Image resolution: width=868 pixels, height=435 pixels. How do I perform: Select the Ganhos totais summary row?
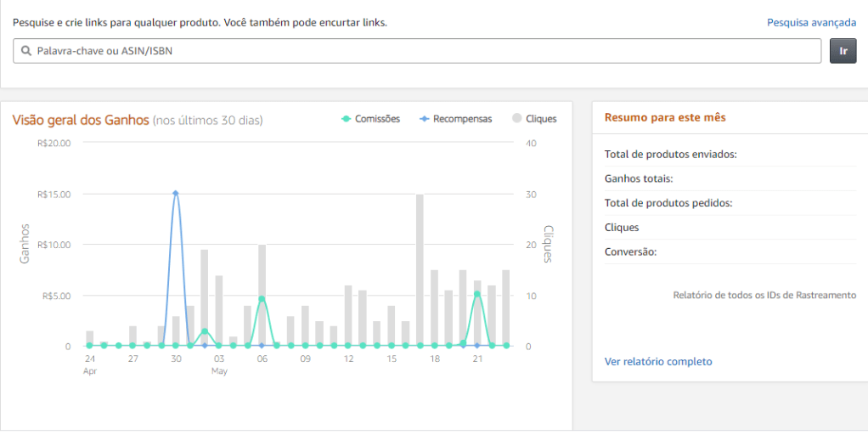point(639,178)
